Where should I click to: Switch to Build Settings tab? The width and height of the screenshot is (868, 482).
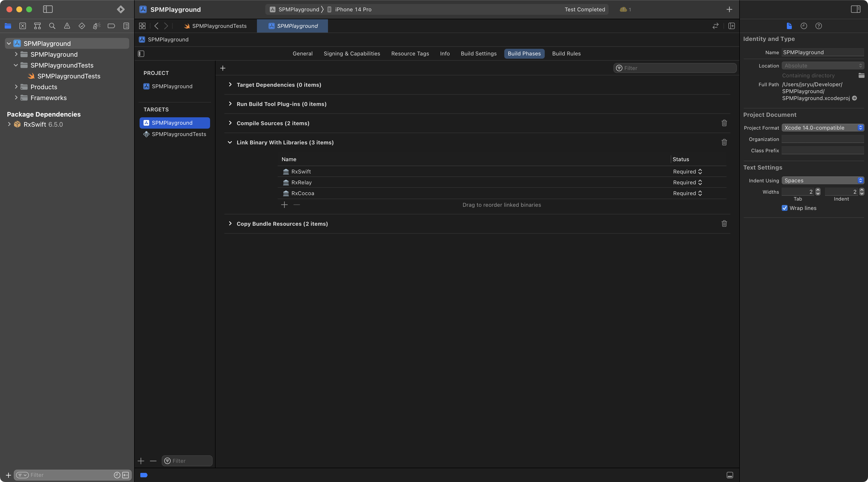(478, 53)
